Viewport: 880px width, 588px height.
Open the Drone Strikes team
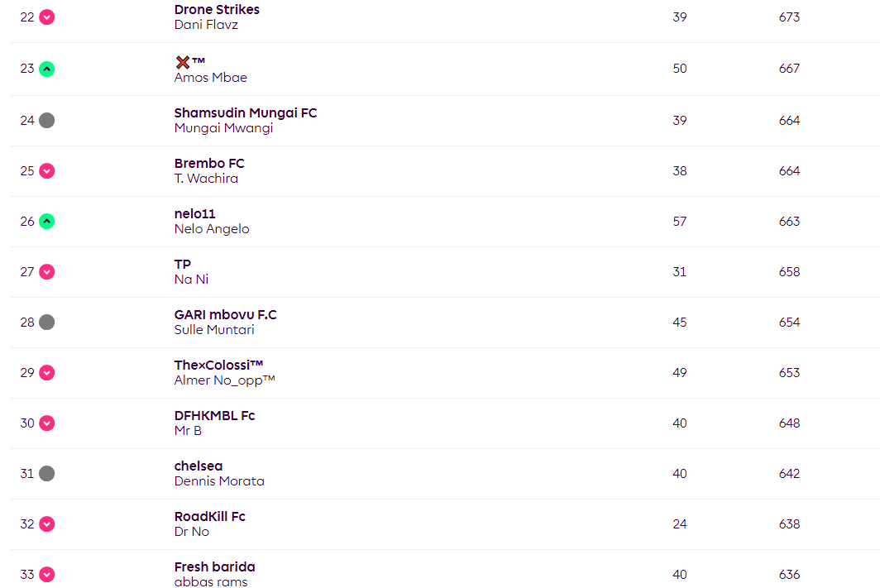click(x=217, y=10)
